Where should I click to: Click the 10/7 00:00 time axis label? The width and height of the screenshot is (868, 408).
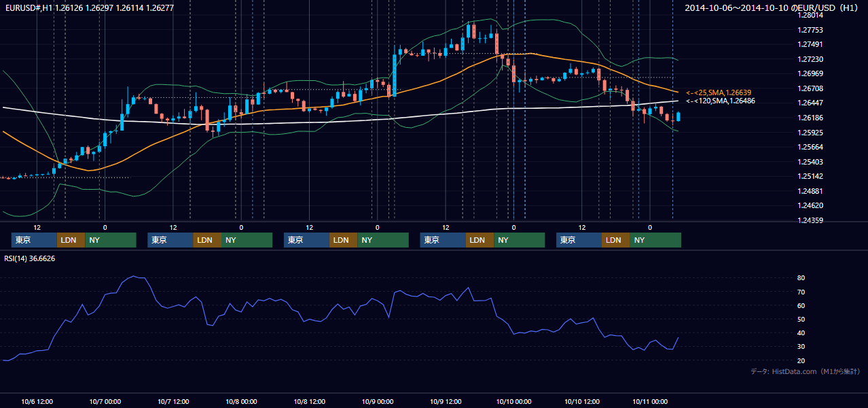(105, 401)
